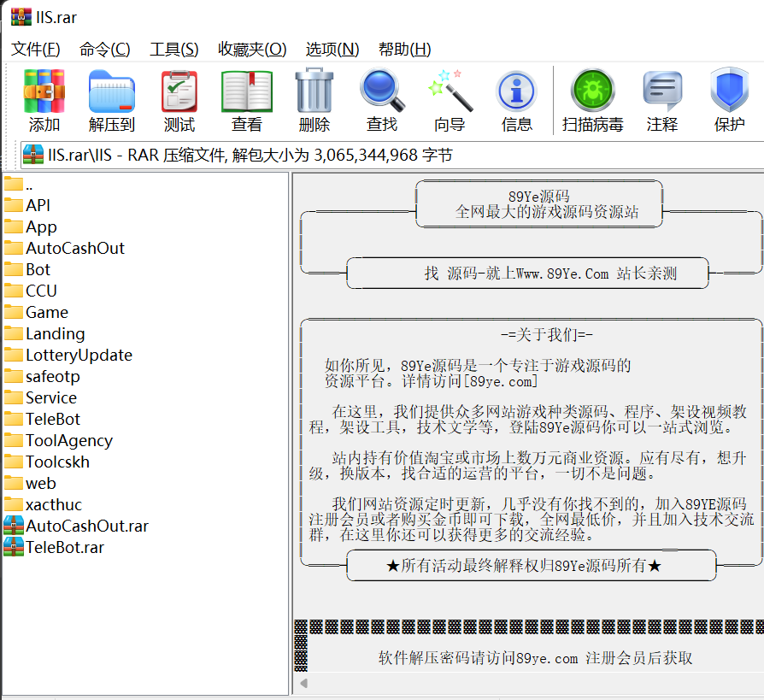Open the Find (查找) magnifier tool
764x700 pixels.
pyautogui.click(x=381, y=92)
